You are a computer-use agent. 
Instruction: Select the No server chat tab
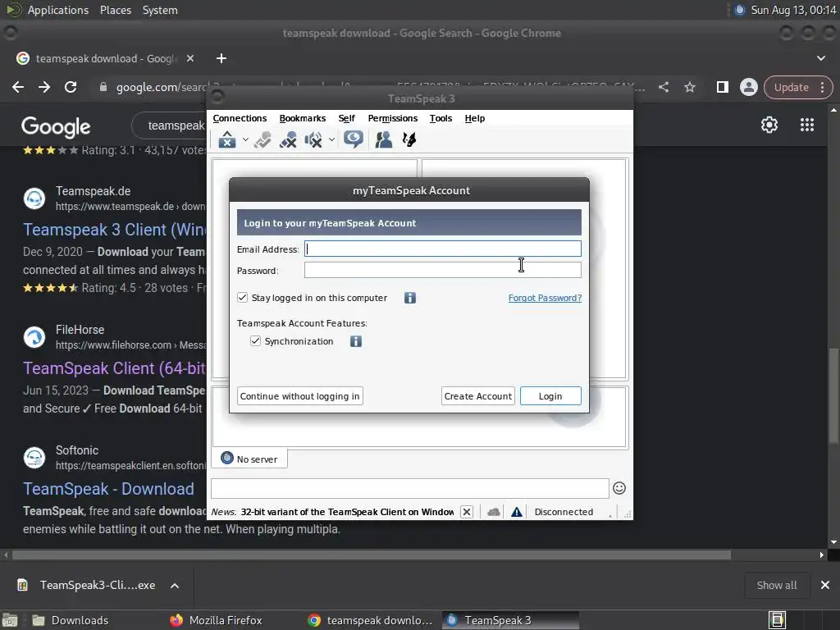(x=249, y=459)
